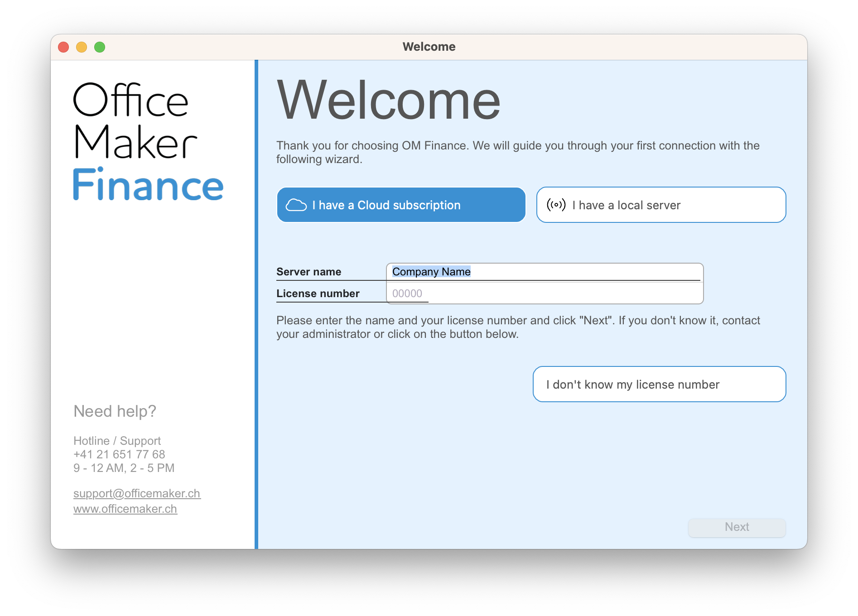The width and height of the screenshot is (858, 616).
Task: Click the large "Welcome" heading
Action: (389, 101)
